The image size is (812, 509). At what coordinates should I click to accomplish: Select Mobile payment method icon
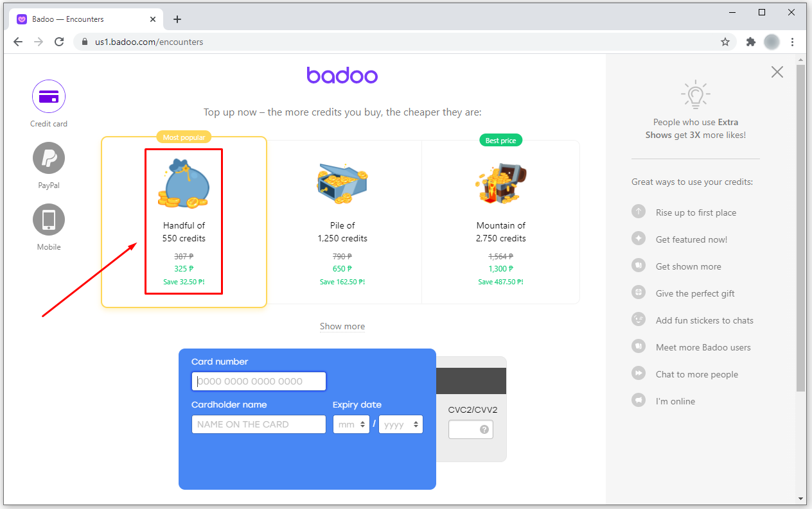point(49,220)
